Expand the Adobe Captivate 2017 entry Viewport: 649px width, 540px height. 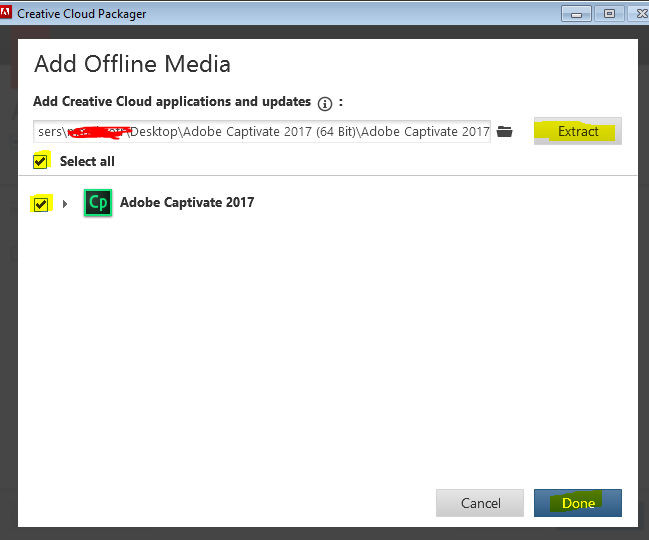pos(65,204)
